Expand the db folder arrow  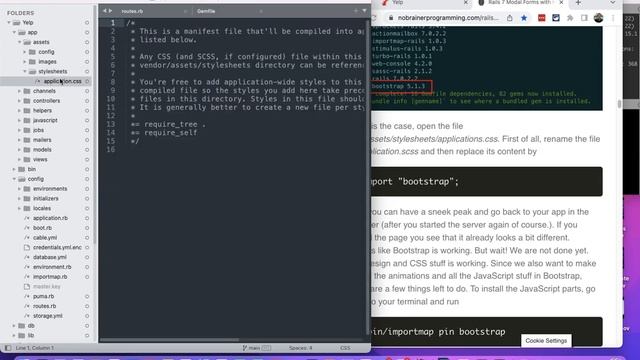14,326
